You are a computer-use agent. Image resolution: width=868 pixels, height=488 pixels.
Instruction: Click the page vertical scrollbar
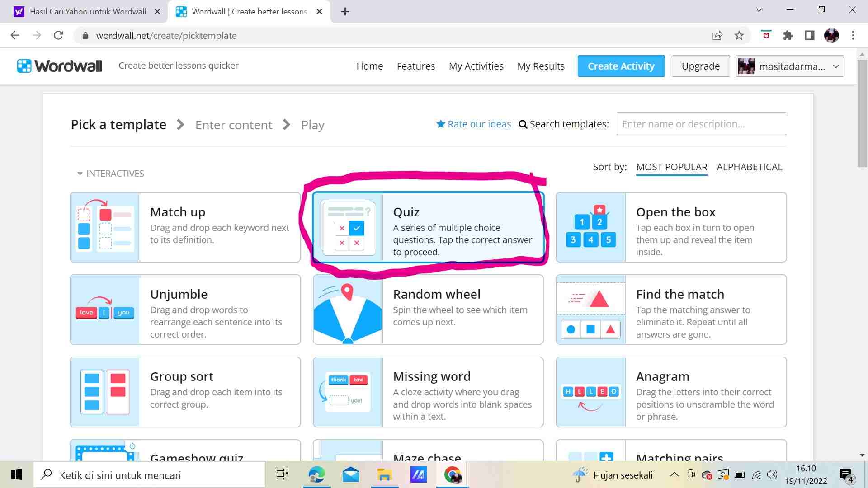pos(862,113)
